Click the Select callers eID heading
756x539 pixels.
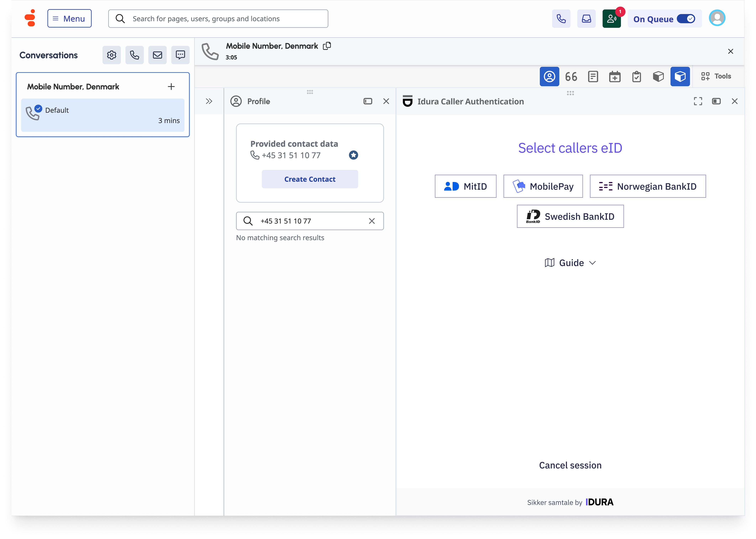pos(570,148)
